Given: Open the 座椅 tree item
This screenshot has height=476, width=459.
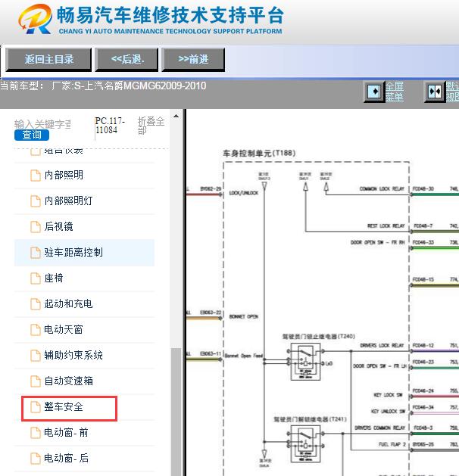Looking at the screenshot, I should click(54, 278).
